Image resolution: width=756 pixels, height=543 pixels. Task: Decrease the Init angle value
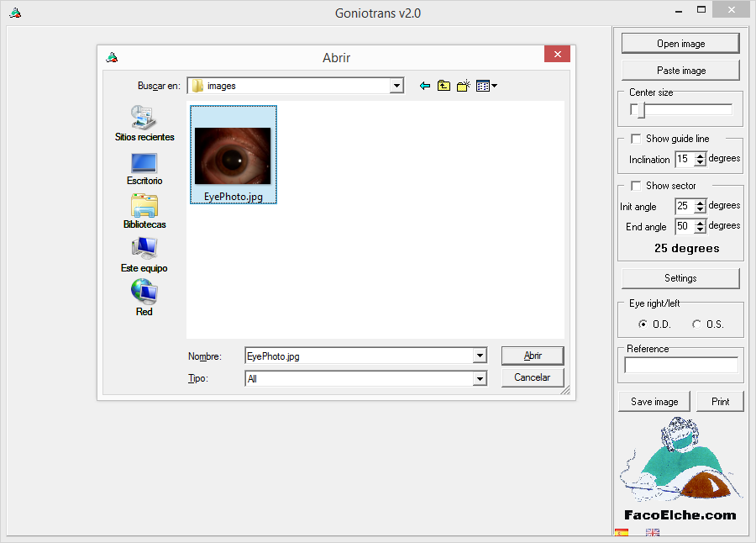(700, 210)
